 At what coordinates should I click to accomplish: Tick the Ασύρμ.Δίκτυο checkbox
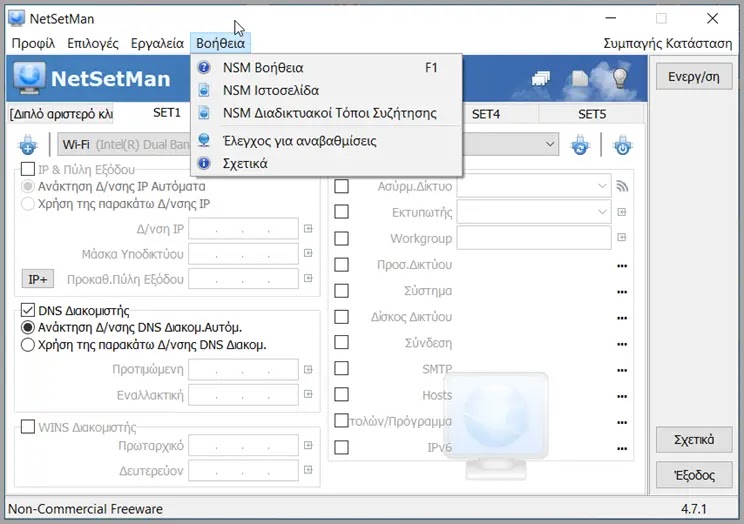(x=341, y=186)
